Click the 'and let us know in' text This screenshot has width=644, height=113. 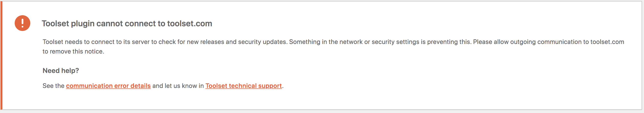click(x=178, y=86)
